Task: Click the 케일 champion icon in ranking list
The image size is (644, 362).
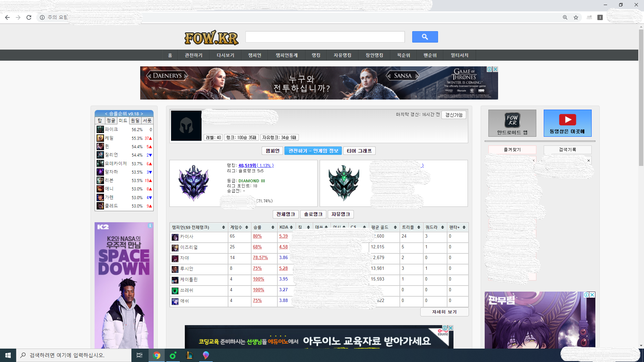Action: [100, 138]
